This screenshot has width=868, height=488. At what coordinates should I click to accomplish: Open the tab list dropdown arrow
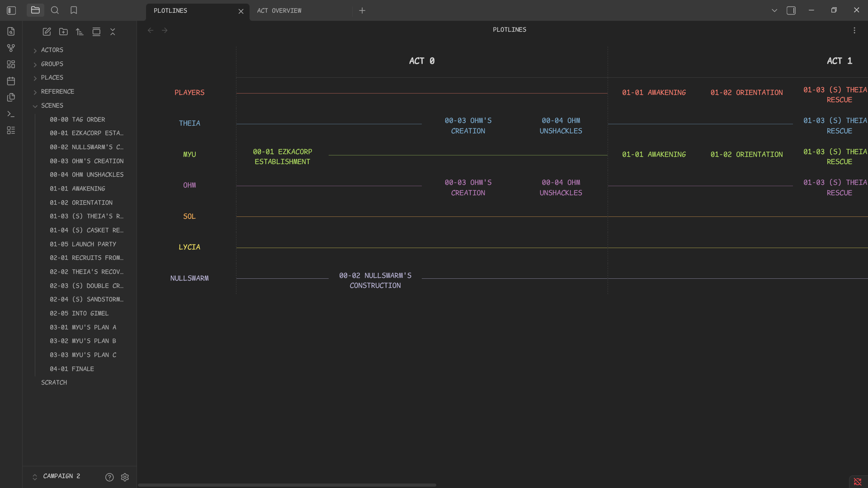point(774,10)
